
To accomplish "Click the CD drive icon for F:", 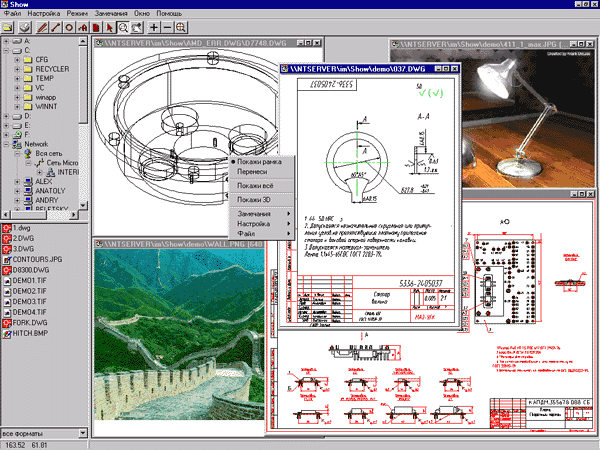I will click(17, 135).
